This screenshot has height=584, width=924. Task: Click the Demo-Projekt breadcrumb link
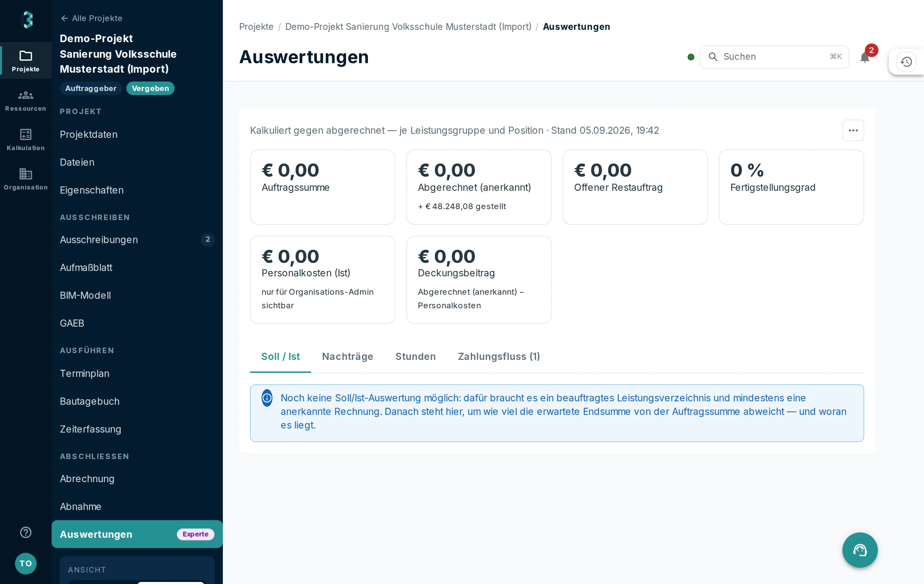[x=408, y=26]
